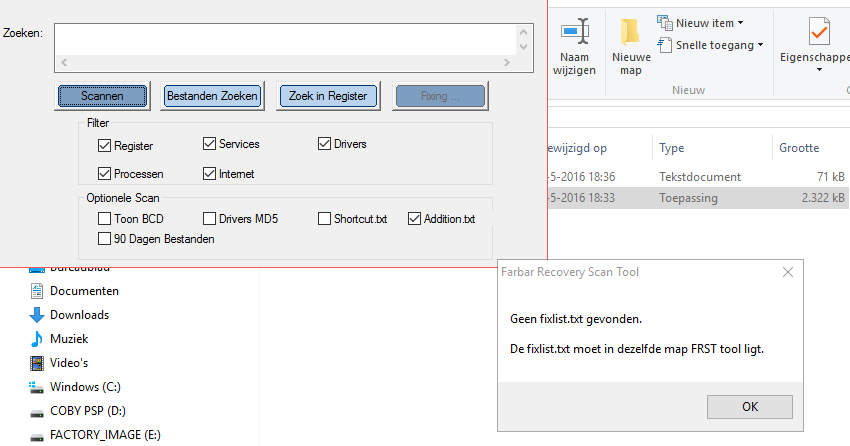The image size is (850, 446).
Task: Uncheck the Services filter checkbox
Action: pos(209,144)
